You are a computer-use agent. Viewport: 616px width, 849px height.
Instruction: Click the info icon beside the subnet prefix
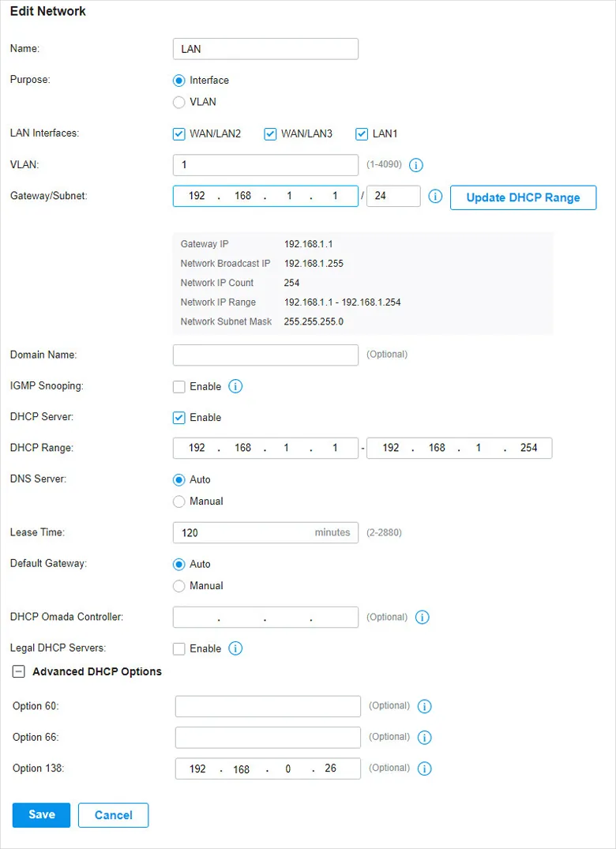pos(434,197)
